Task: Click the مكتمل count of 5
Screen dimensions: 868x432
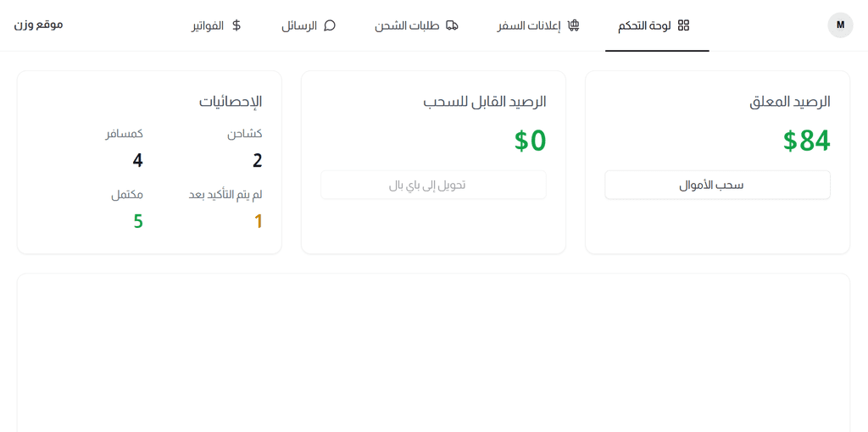Action: point(138,221)
